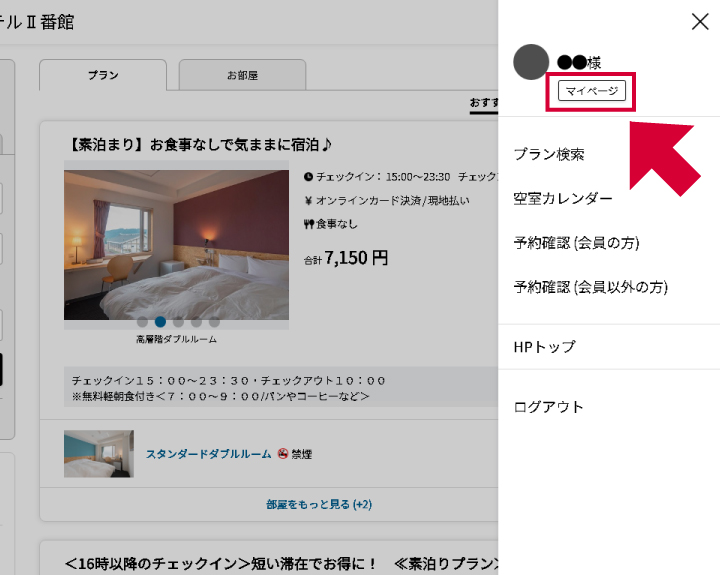Switch to the お部屋 tab
The height and width of the screenshot is (575, 720).
pyautogui.click(x=242, y=75)
